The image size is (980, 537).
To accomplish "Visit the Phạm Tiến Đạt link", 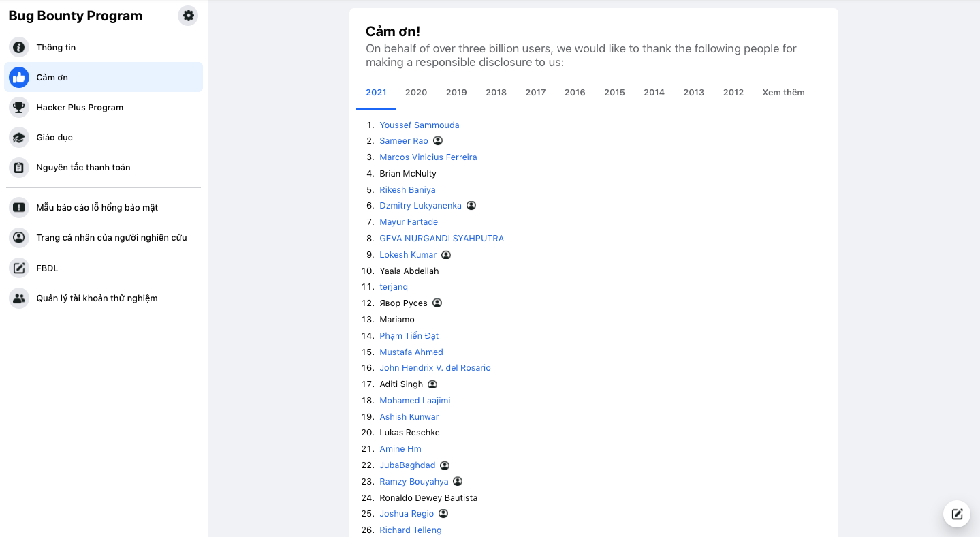I will click(409, 336).
